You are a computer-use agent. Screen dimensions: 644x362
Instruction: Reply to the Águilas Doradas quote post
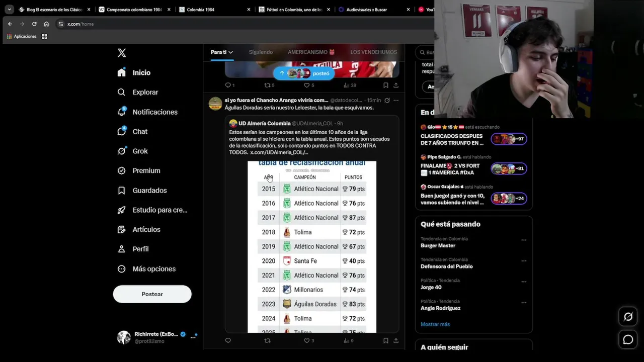coord(228,340)
